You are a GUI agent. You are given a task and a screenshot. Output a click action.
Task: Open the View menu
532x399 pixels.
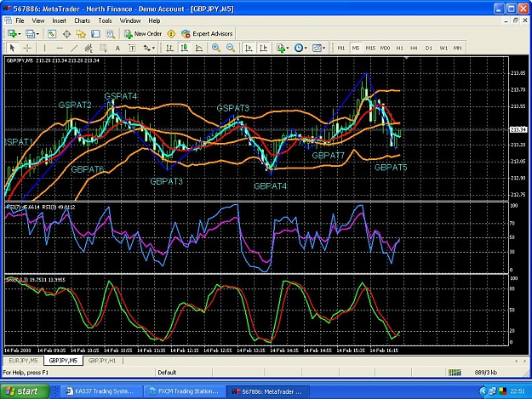click(38, 20)
